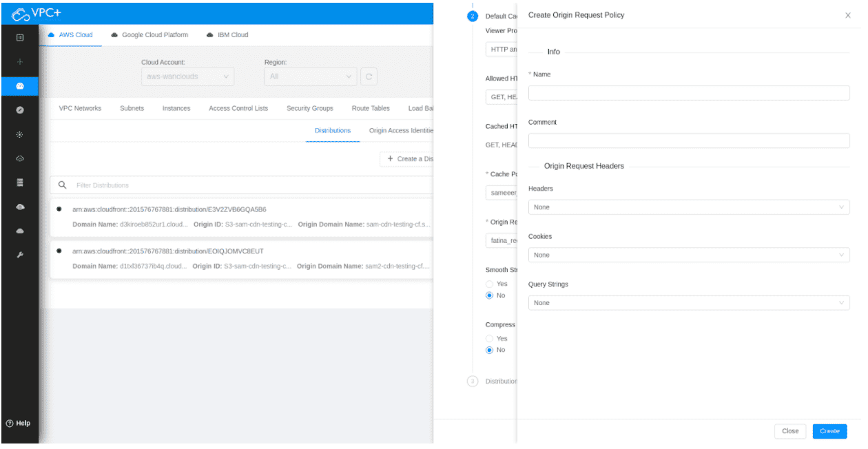Viewport: 868px width, 449px height.
Task: Select the Distributions sub-tab
Action: [x=333, y=130]
